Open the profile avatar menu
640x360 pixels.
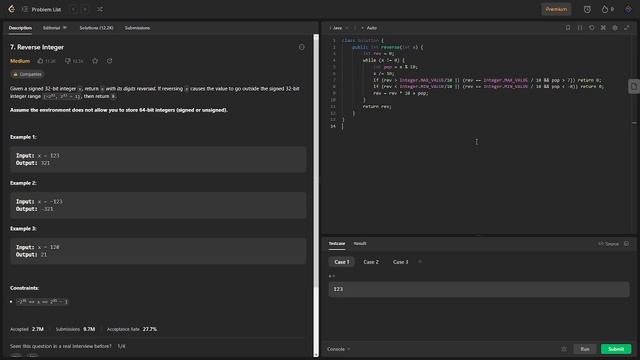pos(628,9)
